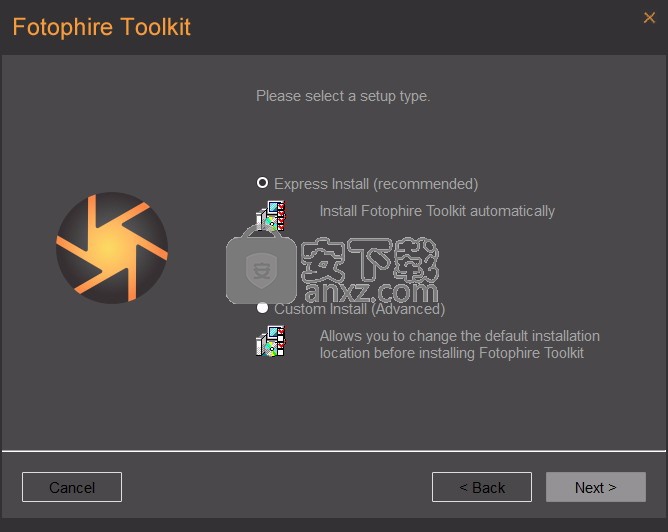
Task: Click the 'Fotophire Toolkit' window title
Action: point(101,27)
